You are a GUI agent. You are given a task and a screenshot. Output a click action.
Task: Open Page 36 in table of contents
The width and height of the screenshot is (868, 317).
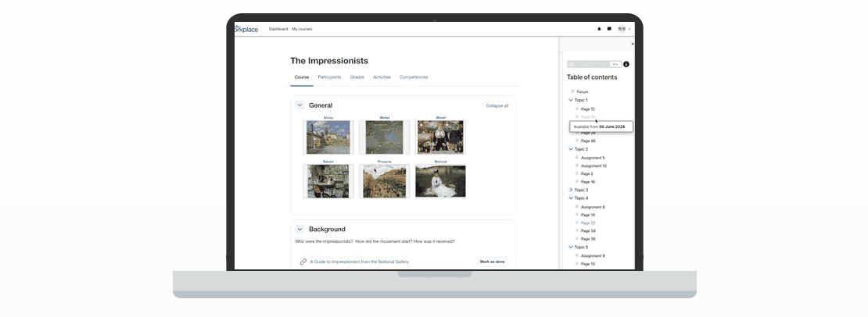pos(588,239)
